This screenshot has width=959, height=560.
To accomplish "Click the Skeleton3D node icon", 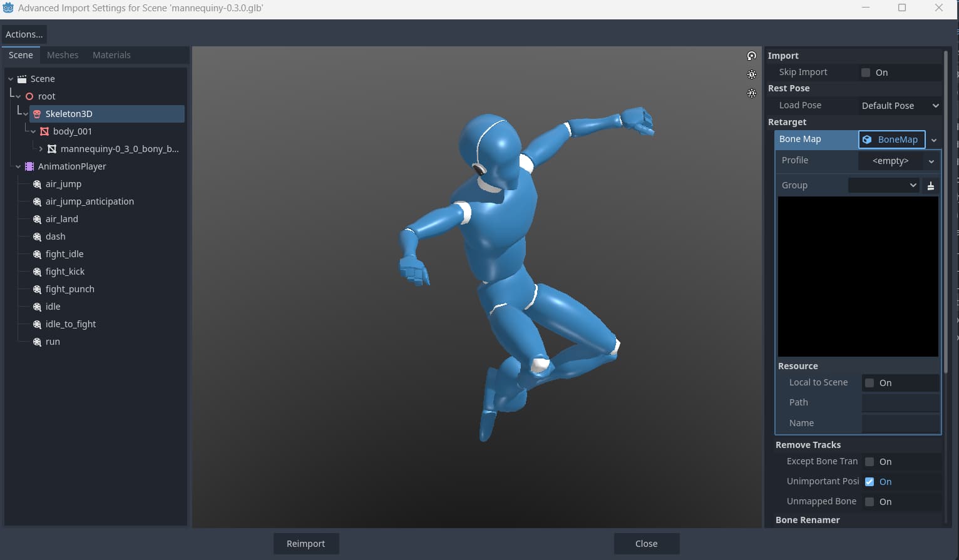I will click(37, 114).
